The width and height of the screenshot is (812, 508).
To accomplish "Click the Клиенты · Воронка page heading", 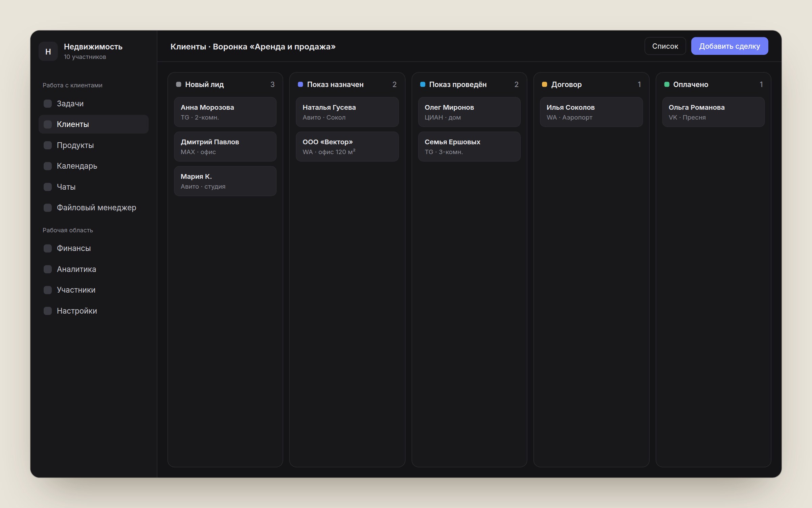I will 253,46.
